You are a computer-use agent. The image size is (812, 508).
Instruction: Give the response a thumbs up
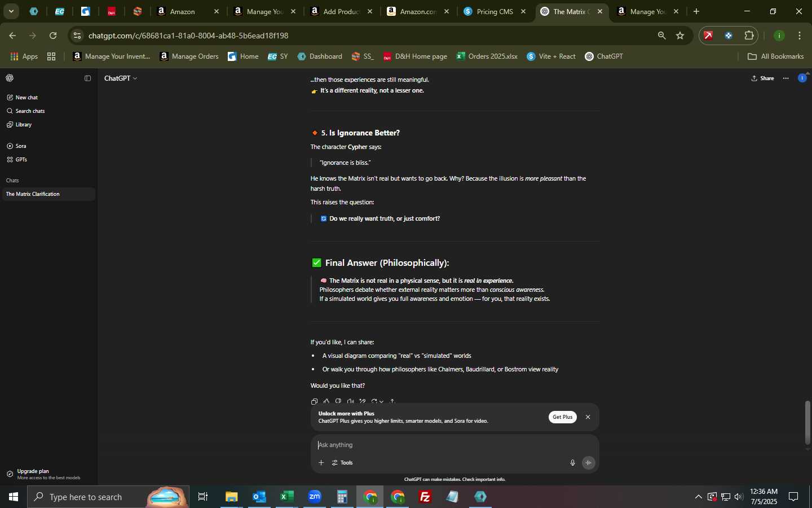pos(326,401)
